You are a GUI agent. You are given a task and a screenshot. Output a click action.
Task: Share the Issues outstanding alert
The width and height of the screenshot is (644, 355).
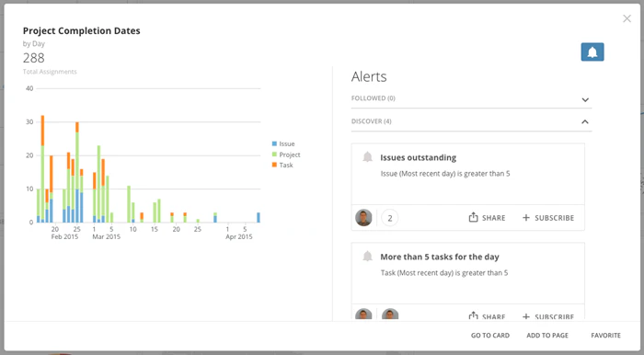click(x=487, y=218)
